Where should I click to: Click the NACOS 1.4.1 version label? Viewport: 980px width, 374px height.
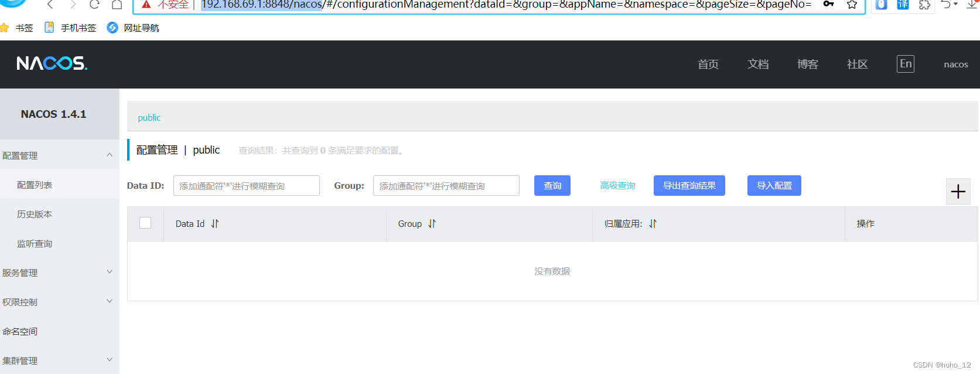(x=53, y=114)
